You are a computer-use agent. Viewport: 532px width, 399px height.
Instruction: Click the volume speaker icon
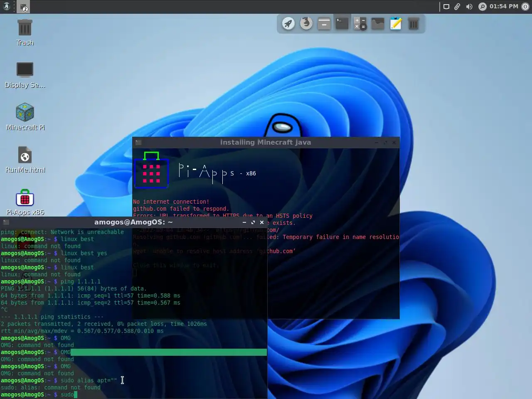(x=469, y=7)
